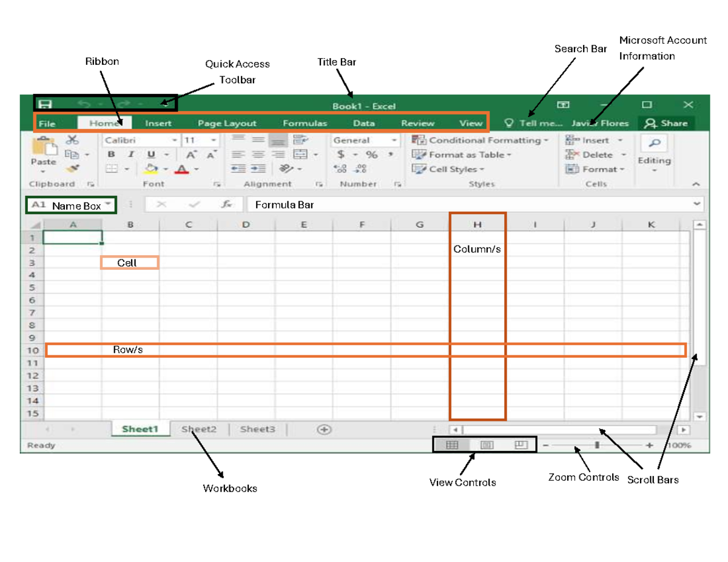Click the Share button
Image resolution: width=728 pixels, height=562 pixels.
point(666,124)
